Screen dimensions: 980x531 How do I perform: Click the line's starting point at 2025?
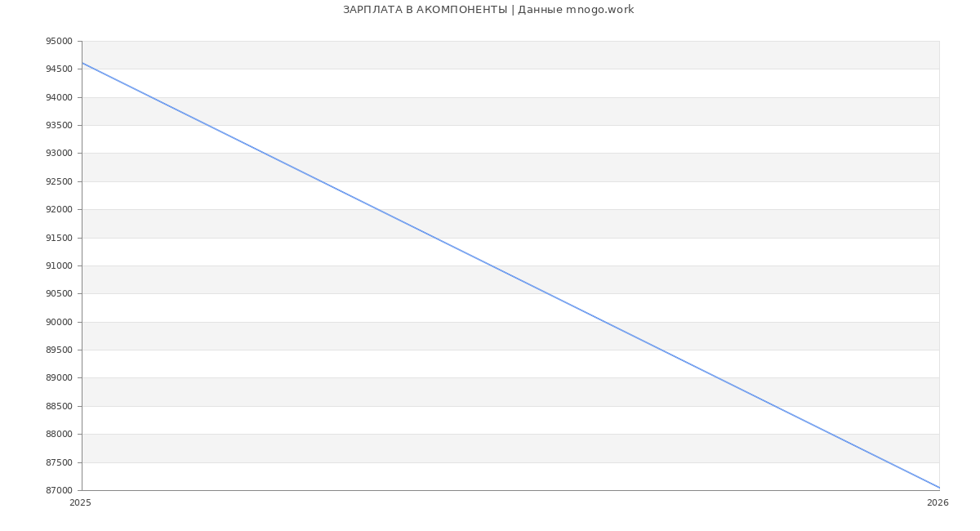(82, 63)
